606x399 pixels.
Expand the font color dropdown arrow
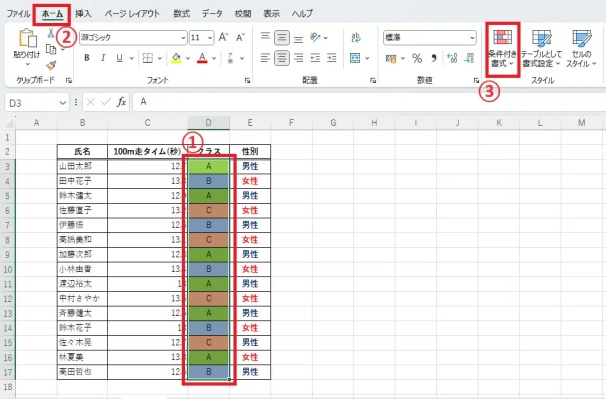point(214,58)
